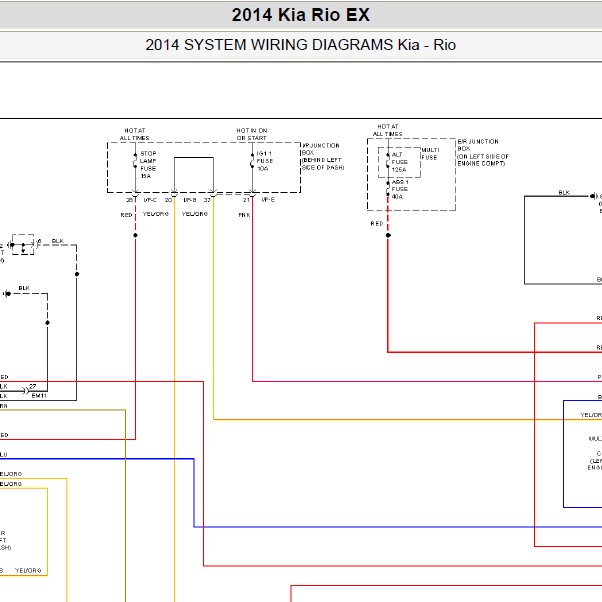Click the 'YEL/ORG' label next to pin 20
This screenshot has width=602, height=602.
coord(156,214)
